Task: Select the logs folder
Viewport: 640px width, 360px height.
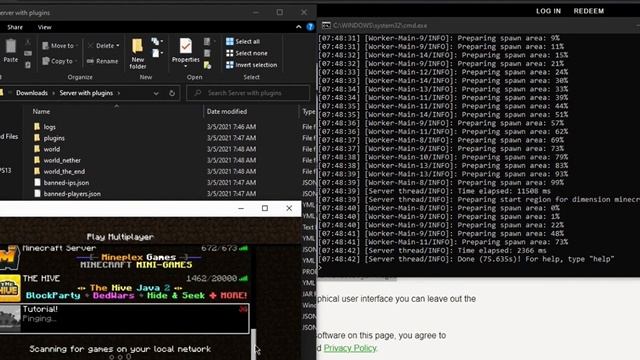Action: pyautogui.click(x=49, y=127)
